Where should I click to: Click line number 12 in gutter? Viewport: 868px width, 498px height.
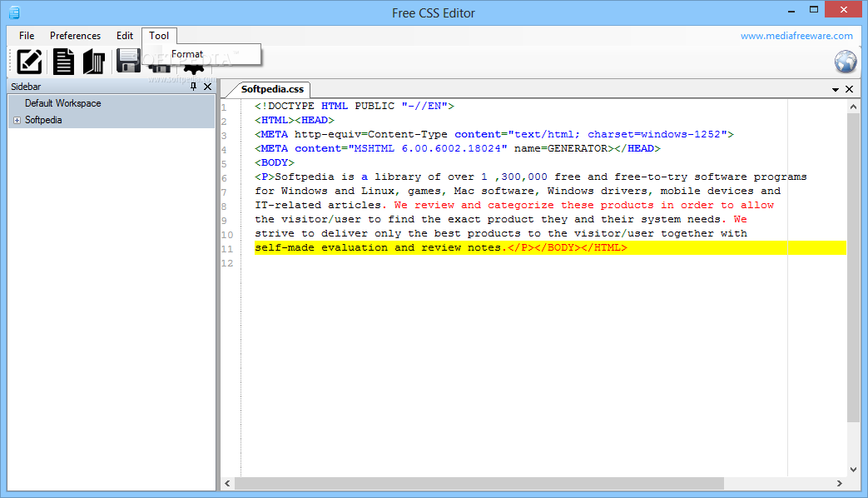[x=227, y=263]
